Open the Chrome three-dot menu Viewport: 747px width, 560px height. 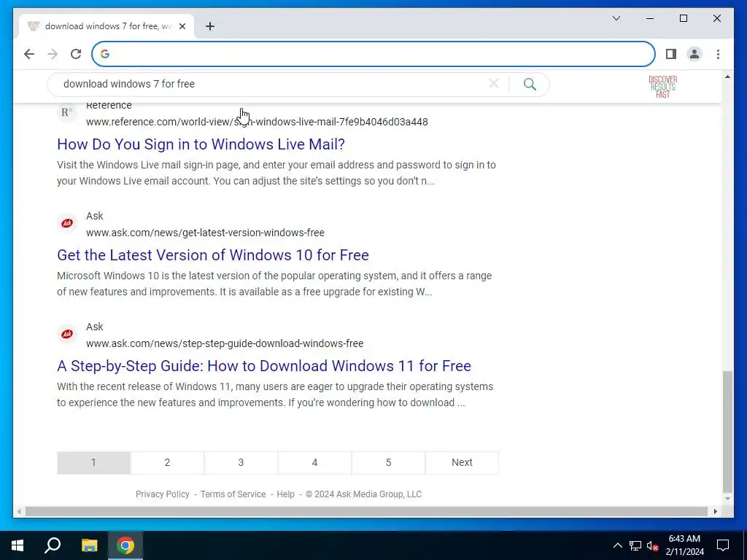click(718, 54)
